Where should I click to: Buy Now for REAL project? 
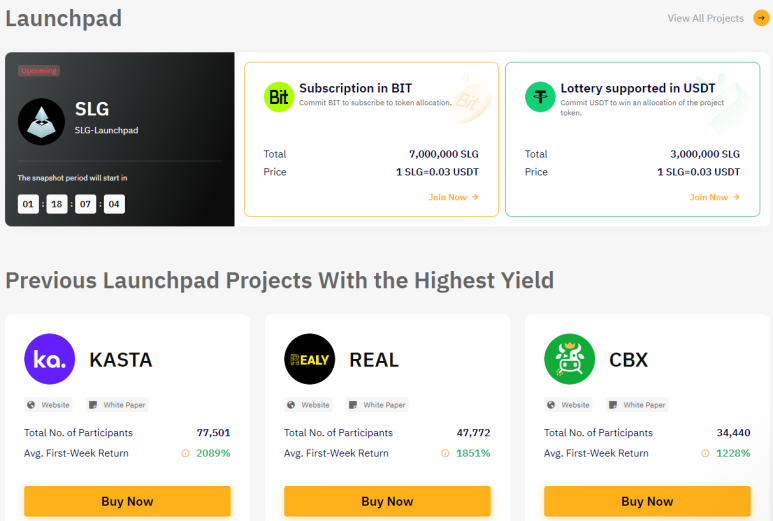pos(387,501)
